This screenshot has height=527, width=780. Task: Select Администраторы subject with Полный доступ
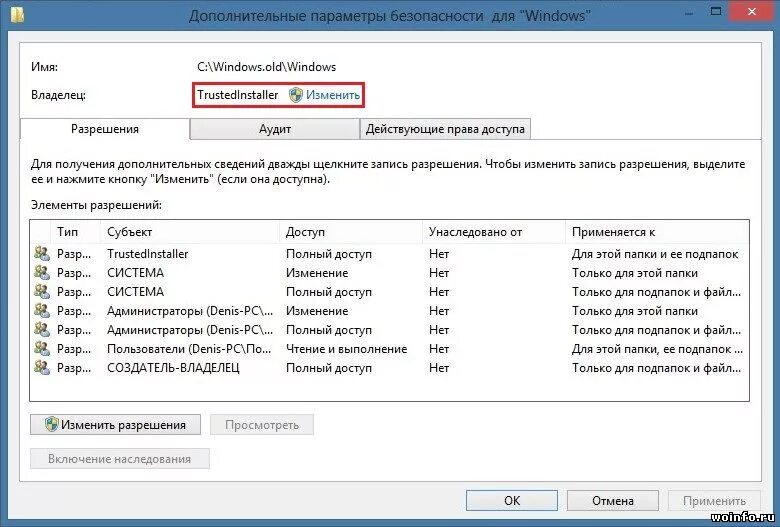click(389, 329)
